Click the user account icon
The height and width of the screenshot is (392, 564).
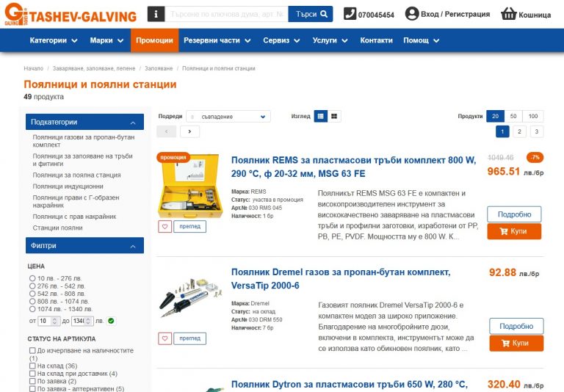412,14
